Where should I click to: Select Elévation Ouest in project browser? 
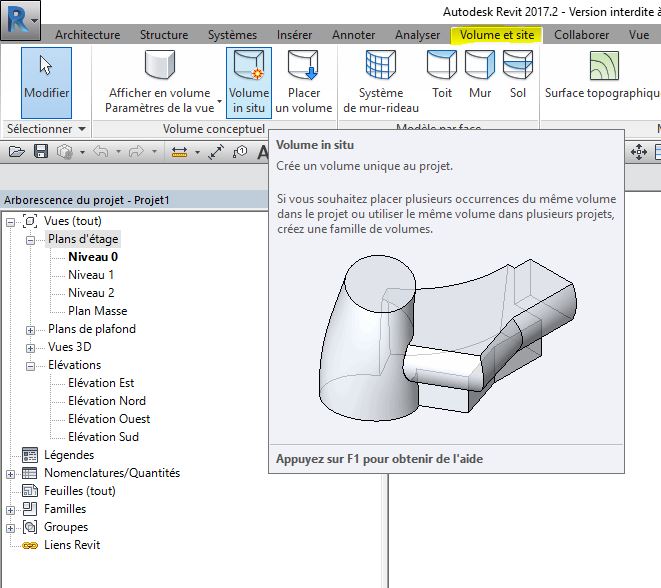point(109,419)
